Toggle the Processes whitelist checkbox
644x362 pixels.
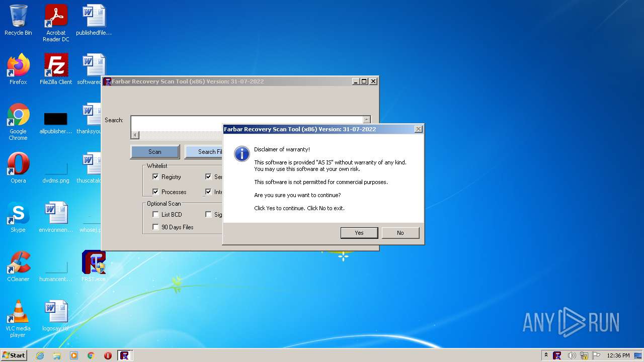click(x=155, y=192)
